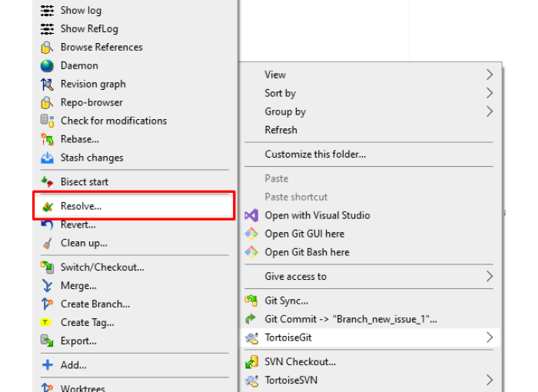This screenshot has width=538, height=392.
Task: Click the Daemon globe icon
Action: coord(47,65)
